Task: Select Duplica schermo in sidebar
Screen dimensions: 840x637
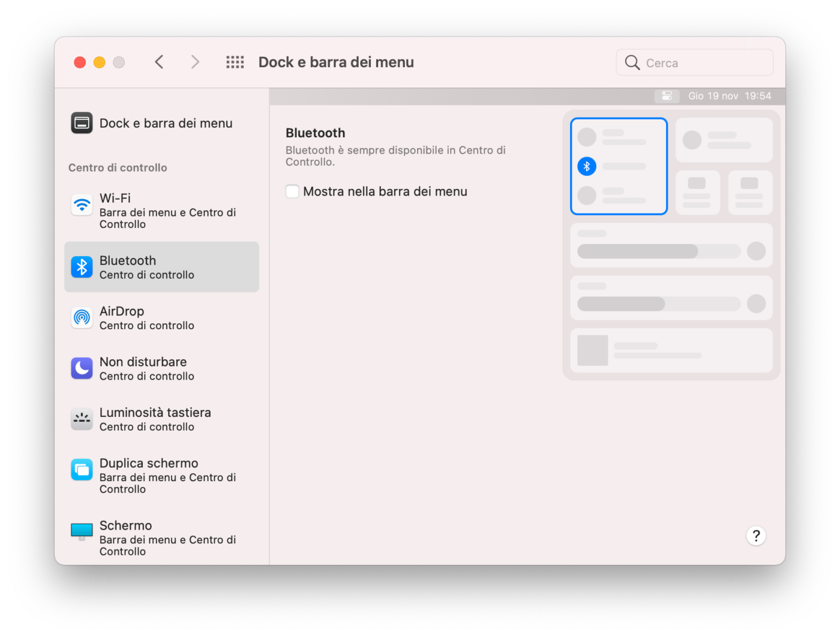Action: (x=162, y=476)
